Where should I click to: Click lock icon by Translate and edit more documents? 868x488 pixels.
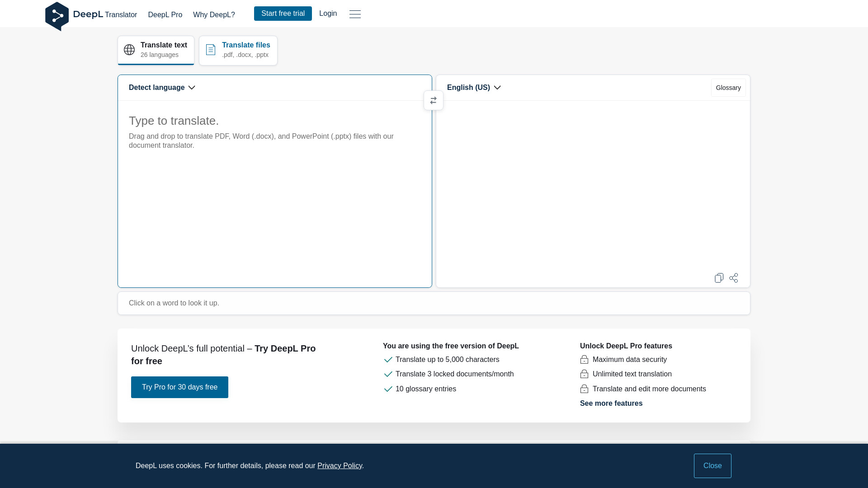(584, 389)
